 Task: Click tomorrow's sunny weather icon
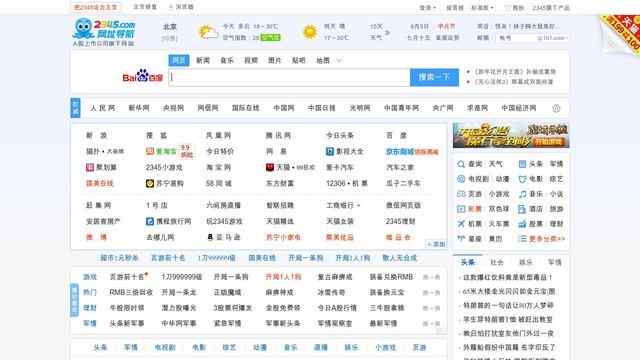[310, 32]
